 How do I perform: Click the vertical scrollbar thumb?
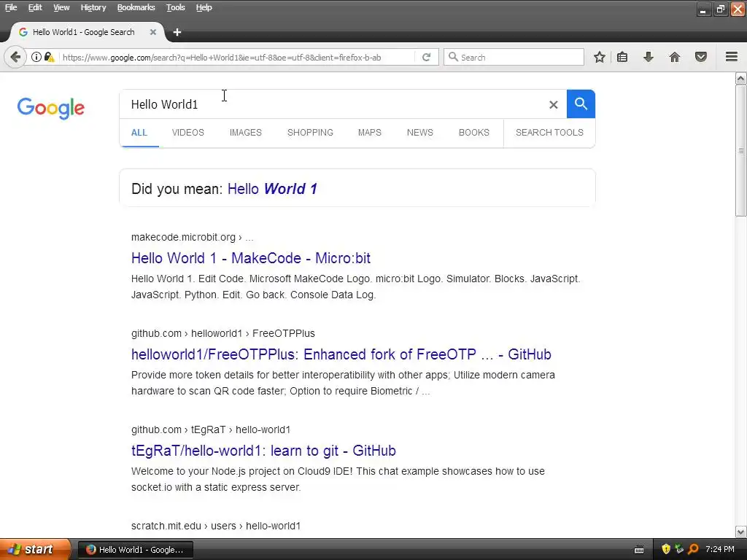(741, 150)
